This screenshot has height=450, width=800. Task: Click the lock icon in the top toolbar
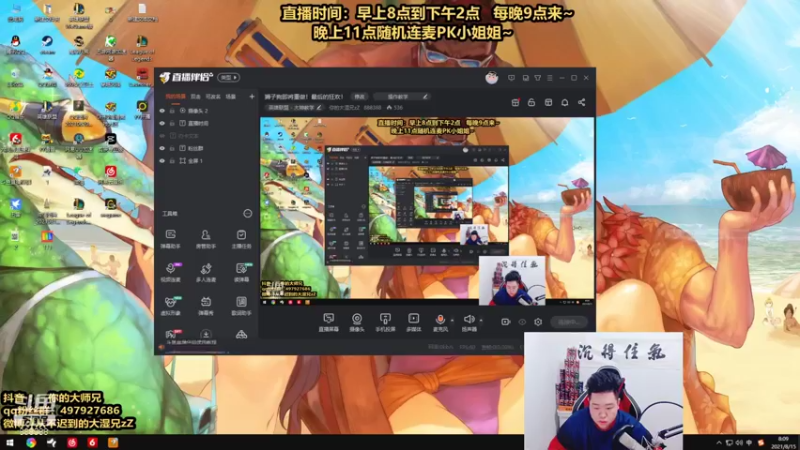pos(531,103)
